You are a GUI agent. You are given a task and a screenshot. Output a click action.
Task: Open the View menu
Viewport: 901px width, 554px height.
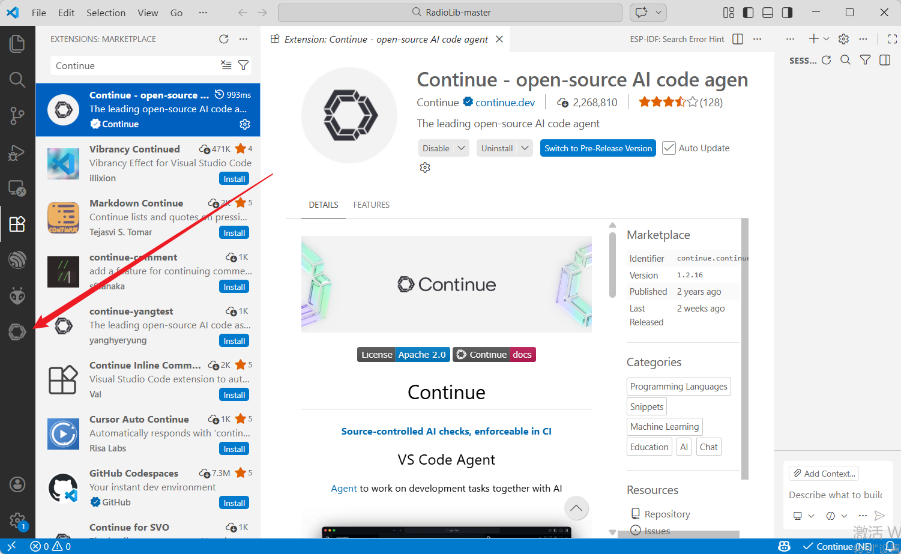[x=148, y=12]
